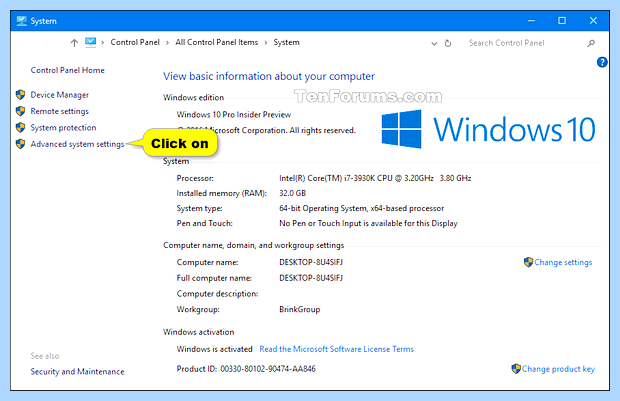This screenshot has width=620, height=401.
Task: Click the shield icon beside Change product key
Action: [x=516, y=369]
